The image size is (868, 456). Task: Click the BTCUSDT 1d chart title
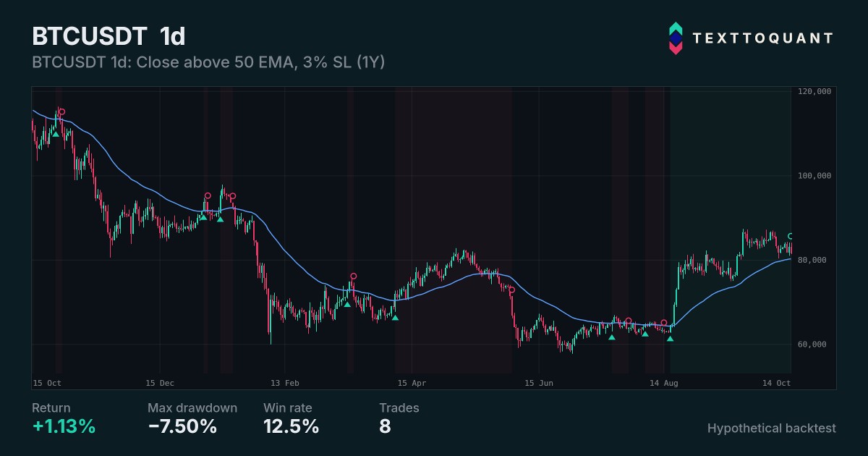tap(109, 37)
